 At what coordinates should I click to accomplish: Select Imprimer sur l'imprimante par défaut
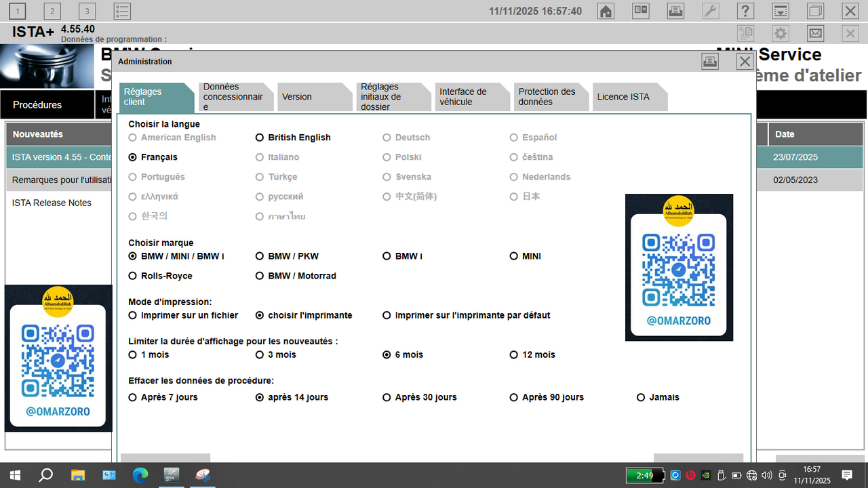pyautogui.click(x=467, y=315)
